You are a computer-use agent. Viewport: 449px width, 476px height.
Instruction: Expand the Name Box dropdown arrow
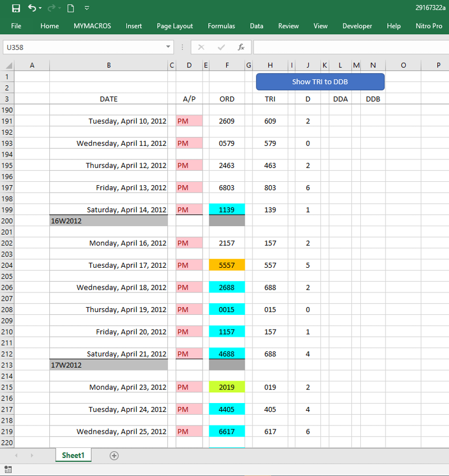(168, 47)
